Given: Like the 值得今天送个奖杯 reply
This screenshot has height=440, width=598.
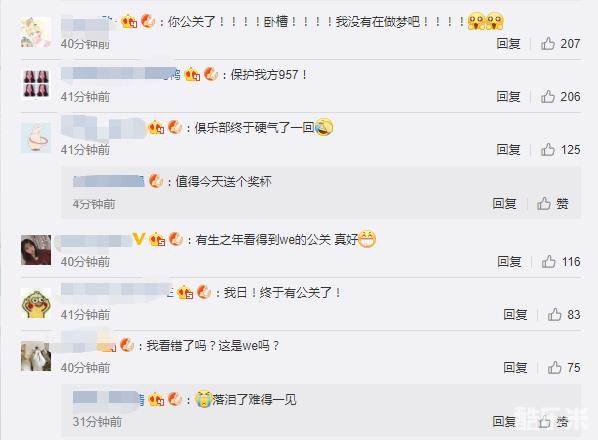Looking at the screenshot, I should click(544, 203).
